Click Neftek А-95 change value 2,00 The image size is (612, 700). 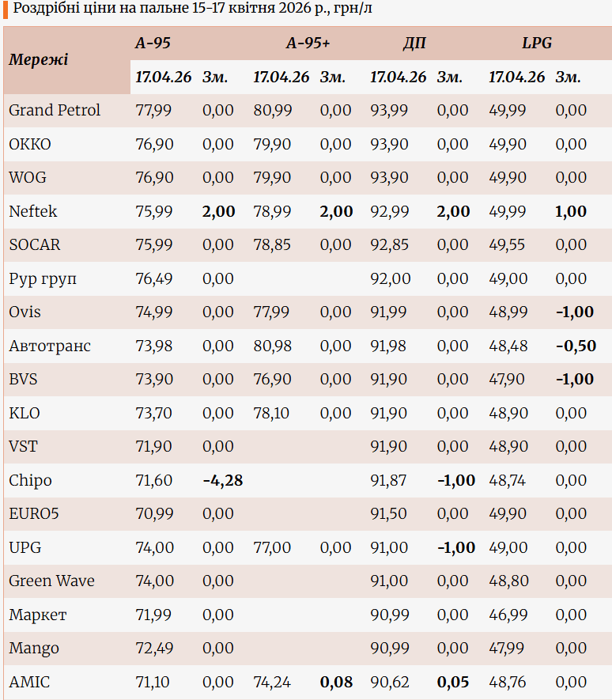tap(218, 212)
